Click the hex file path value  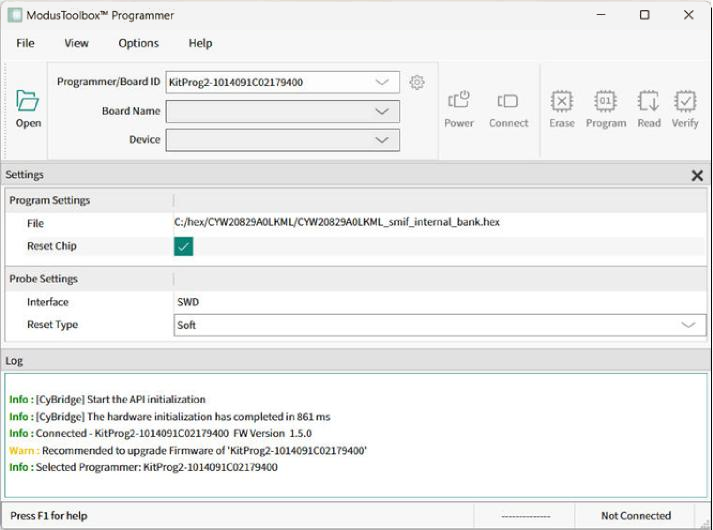tap(337, 222)
